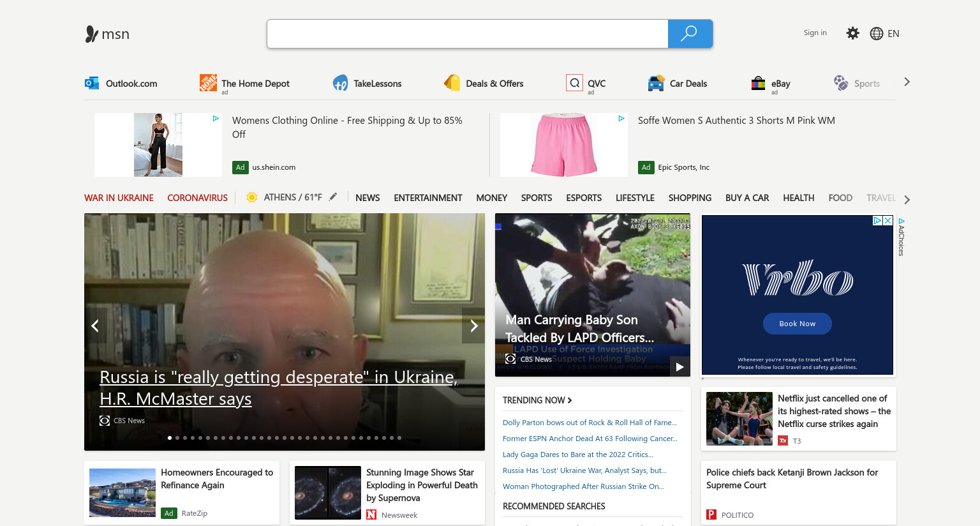Select the ENTERTAINMENT category
The image size is (980, 526).
(x=428, y=198)
